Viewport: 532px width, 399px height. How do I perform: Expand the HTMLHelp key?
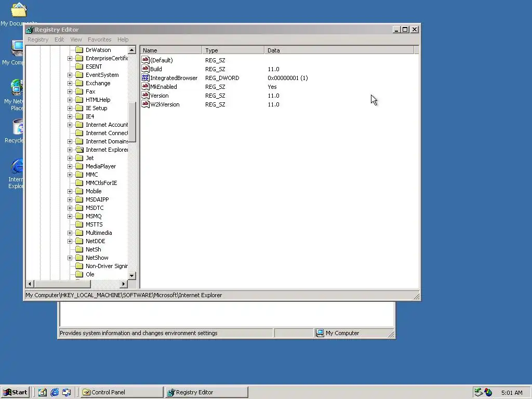pos(70,100)
